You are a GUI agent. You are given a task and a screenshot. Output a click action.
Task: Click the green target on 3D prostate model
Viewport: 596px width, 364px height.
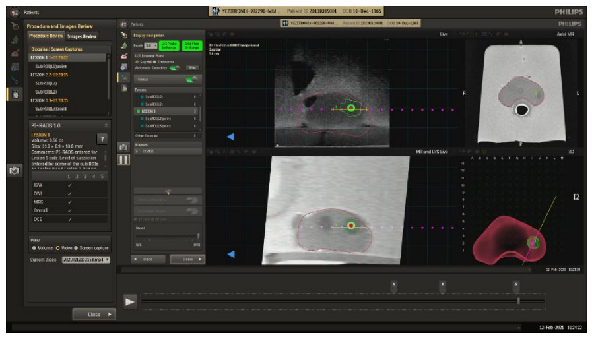click(533, 242)
